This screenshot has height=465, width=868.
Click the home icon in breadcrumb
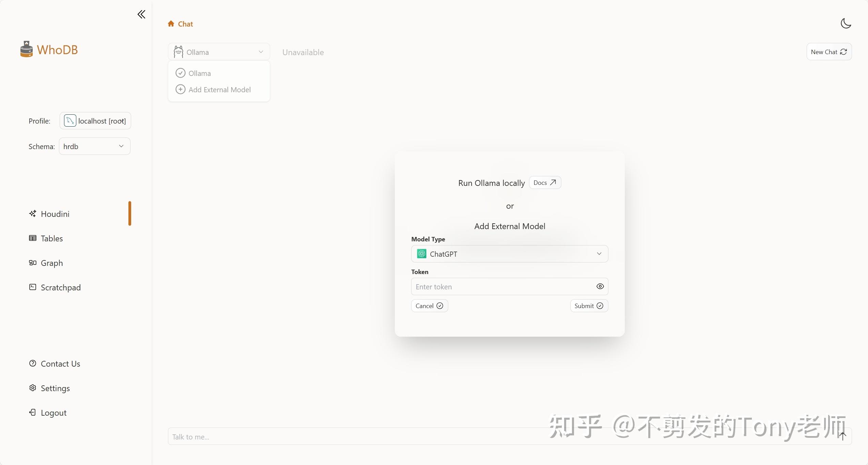pos(171,24)
